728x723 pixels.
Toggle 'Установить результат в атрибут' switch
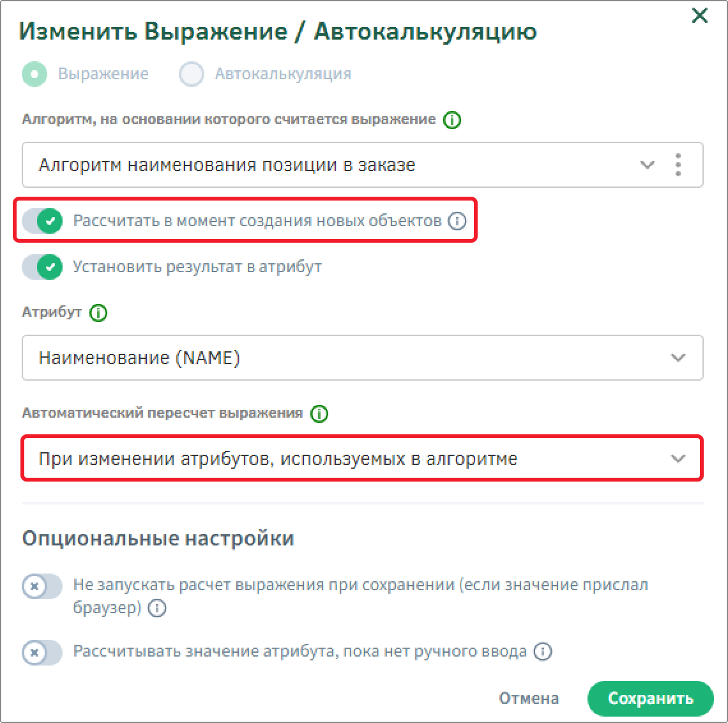click(42, 267)
